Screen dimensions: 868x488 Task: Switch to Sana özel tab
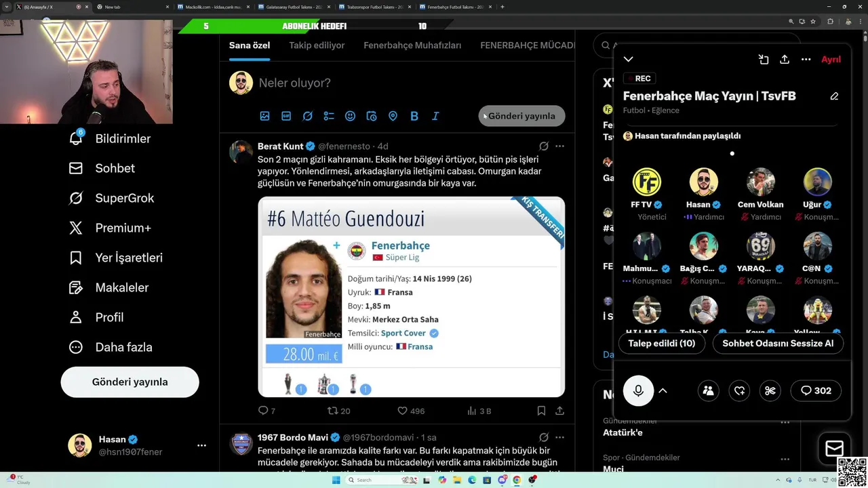coord(250,45)
